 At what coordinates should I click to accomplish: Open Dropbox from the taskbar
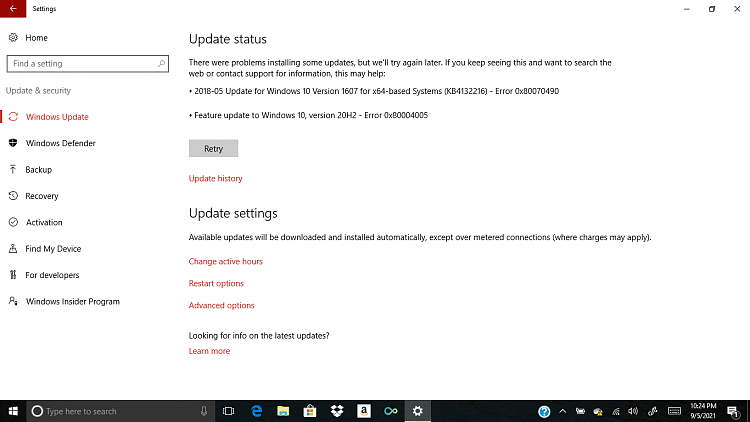(x=337, y=411)
